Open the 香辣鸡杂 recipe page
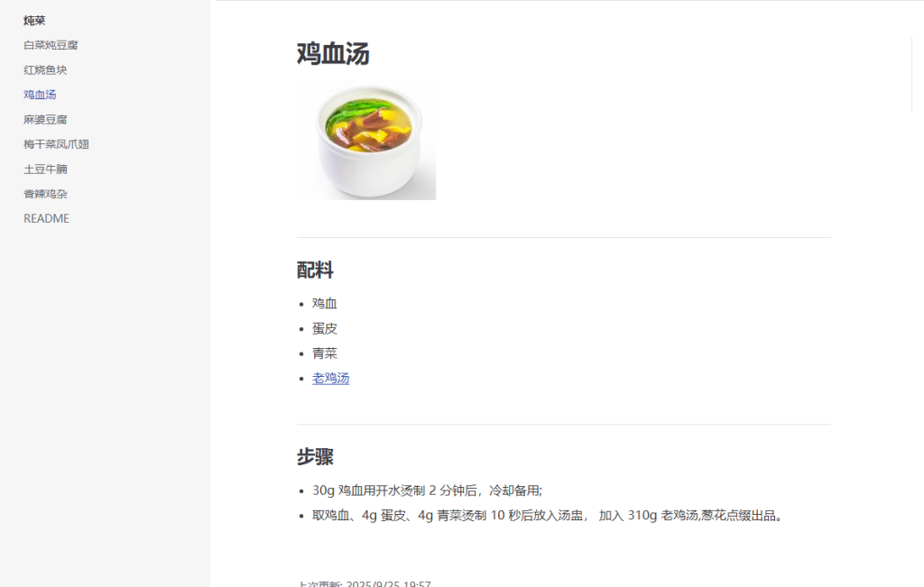 tap(45, 194)
